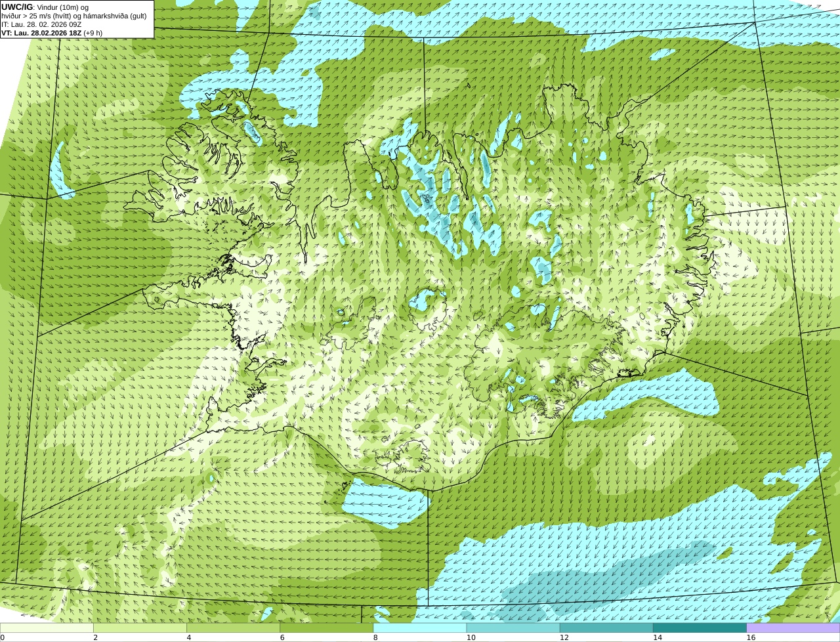
Task: Click the legend label "10"
Action: click(x=471, y=637)
